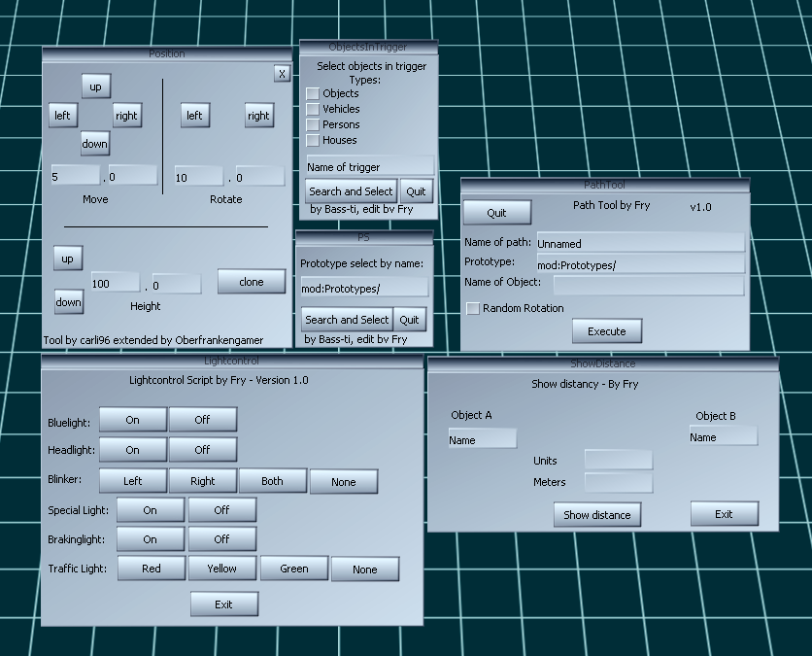Tick the Houses type checkbox

[x=313, y=140]
